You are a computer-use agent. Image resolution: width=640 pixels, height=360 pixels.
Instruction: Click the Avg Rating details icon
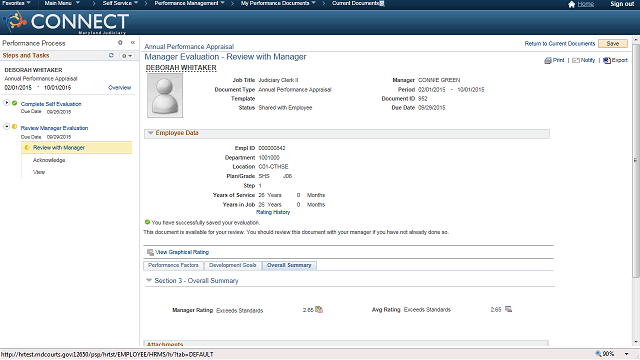pos(509,309)
